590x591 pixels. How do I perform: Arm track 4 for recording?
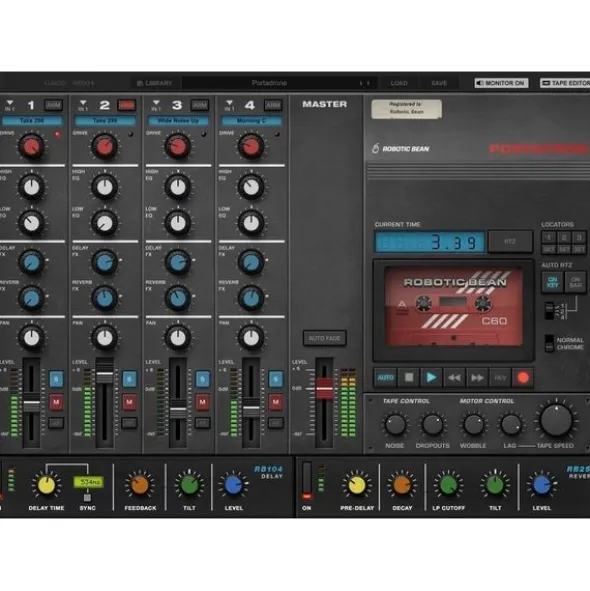pyautogui.click(x=273, y=105)
